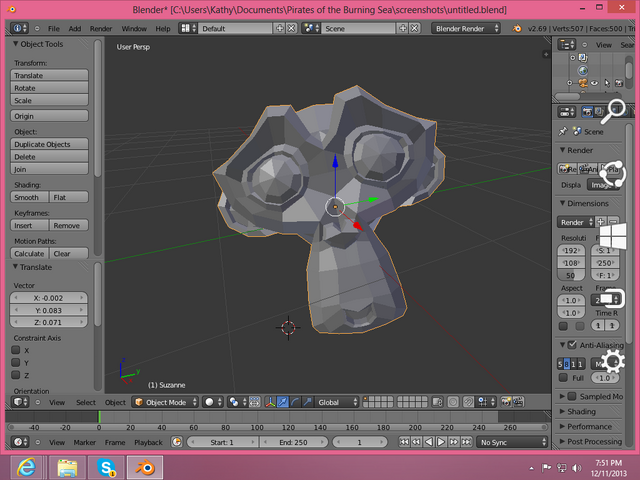
Task: Toggle the Outliner object eye visibility
Action: pyautogui.click(x=595, y=83)
